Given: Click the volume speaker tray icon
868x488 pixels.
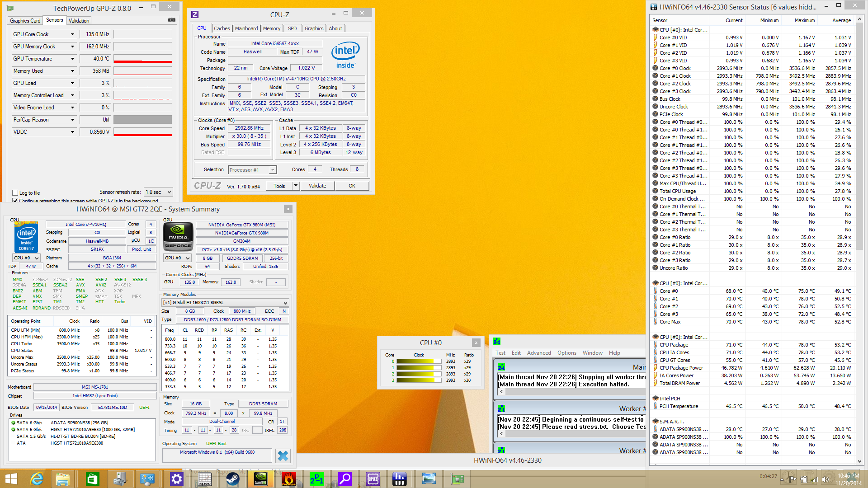Looking at the screenshot, I should click(x=826, y=479).
